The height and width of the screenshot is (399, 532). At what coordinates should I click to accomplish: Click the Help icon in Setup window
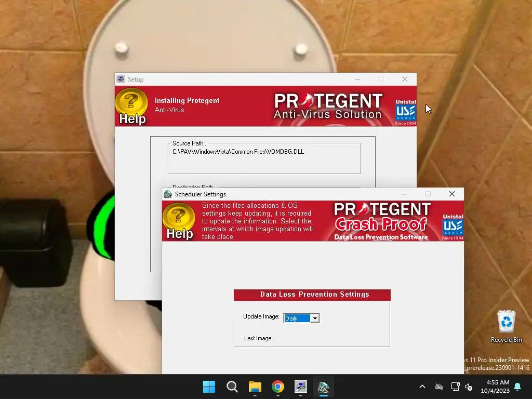click(x=131, y=106)
